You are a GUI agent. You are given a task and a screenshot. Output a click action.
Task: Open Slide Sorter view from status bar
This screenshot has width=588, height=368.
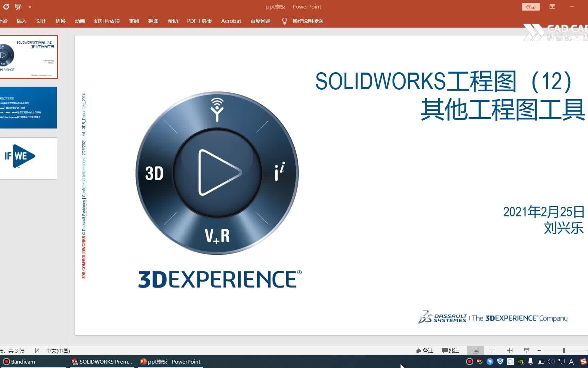(x=492, y=350)
